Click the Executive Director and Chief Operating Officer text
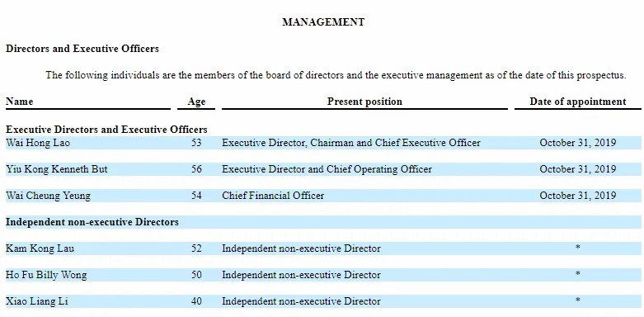This screenshot has height=317, width=644. point(327,169)
